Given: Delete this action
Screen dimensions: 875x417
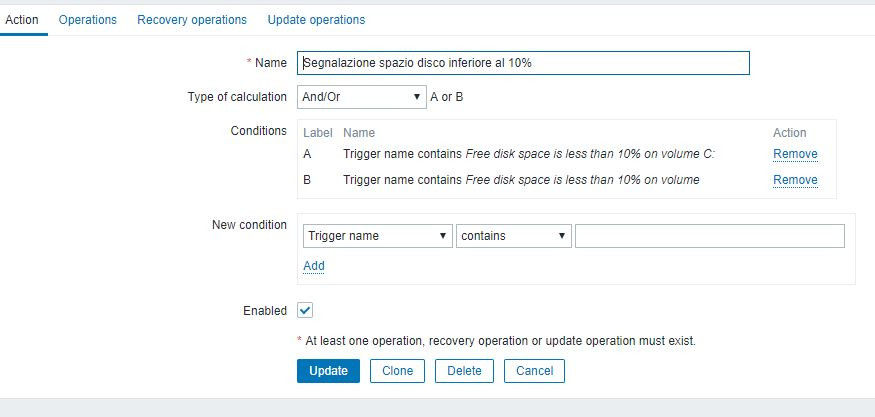Looking at the screenshot, I should point(464,371).
